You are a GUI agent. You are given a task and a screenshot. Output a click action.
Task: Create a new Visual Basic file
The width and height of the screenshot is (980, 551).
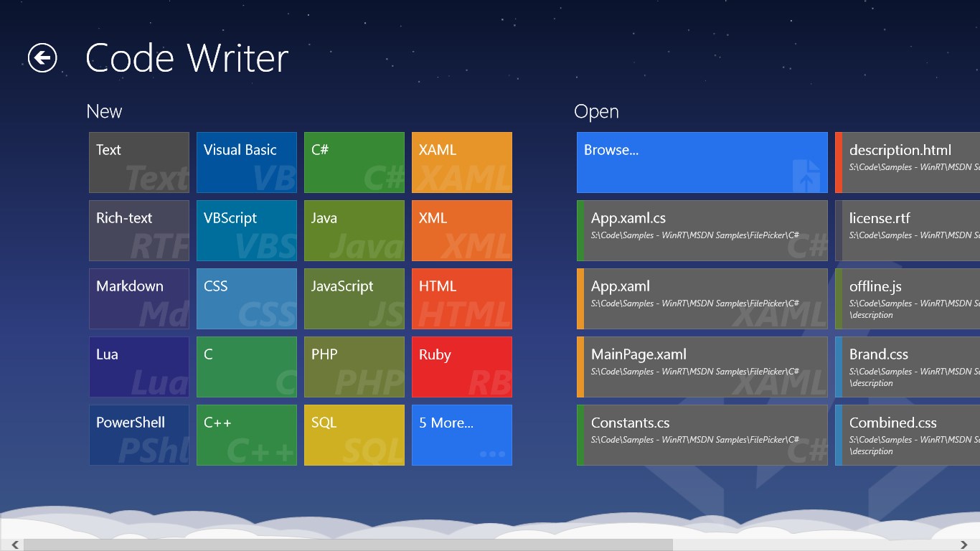tap(247, 162)
